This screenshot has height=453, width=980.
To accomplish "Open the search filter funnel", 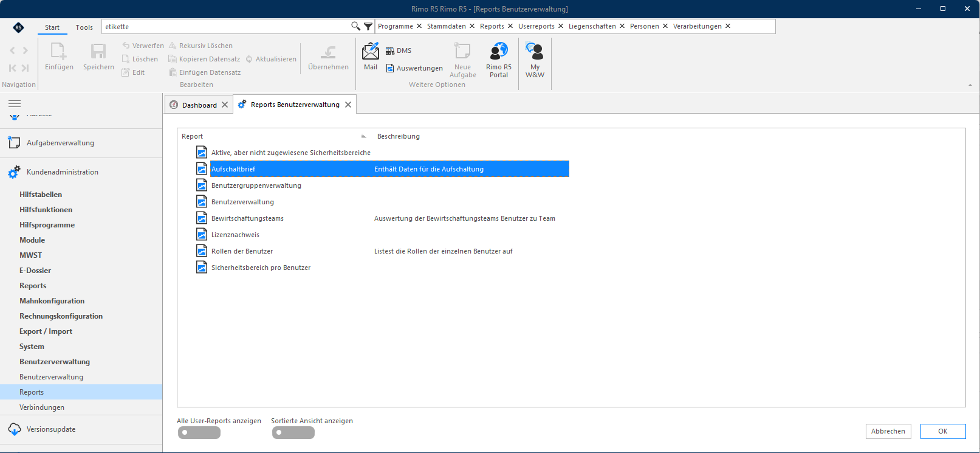I will click(x=368, y=26).
